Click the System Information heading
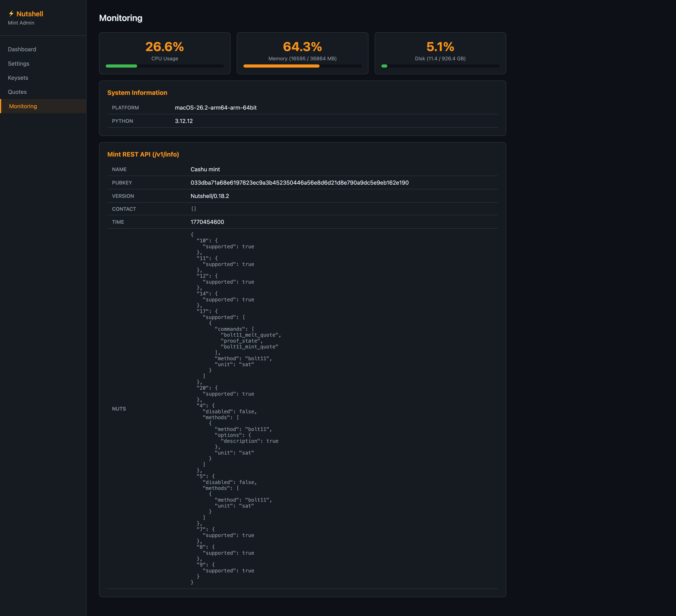Image resolution: width=676 pixels, height=616 pixels. [137, 93]
